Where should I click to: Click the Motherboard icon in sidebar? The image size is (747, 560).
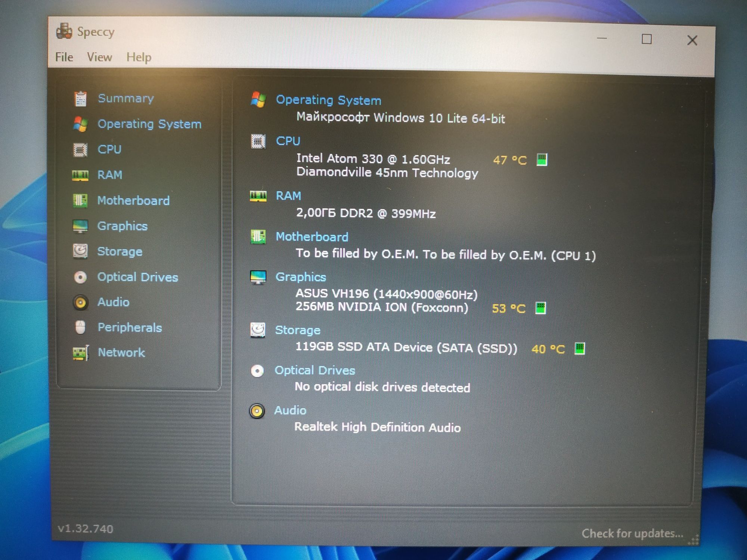pyautogui.click(x=80, y=200)
